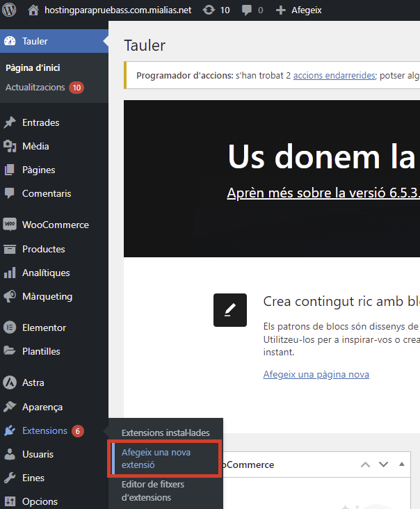The image size is (420, 509).
Task: Open the Mèdia menu
Action: (x=35, y=146)
